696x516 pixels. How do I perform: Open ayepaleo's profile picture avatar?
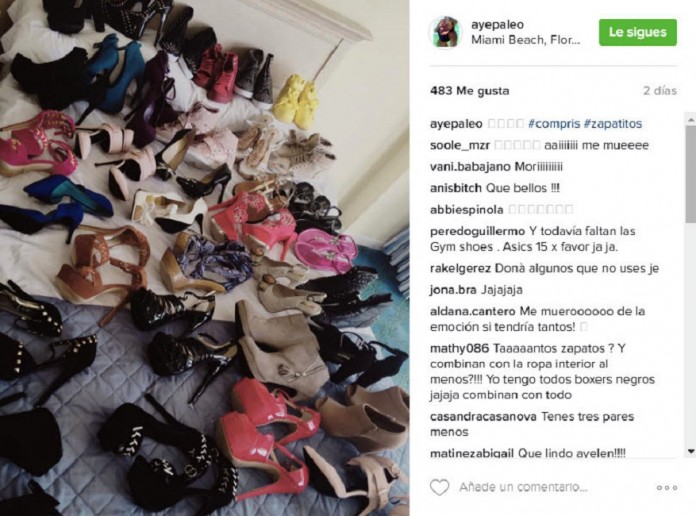(x=445, y=32)
